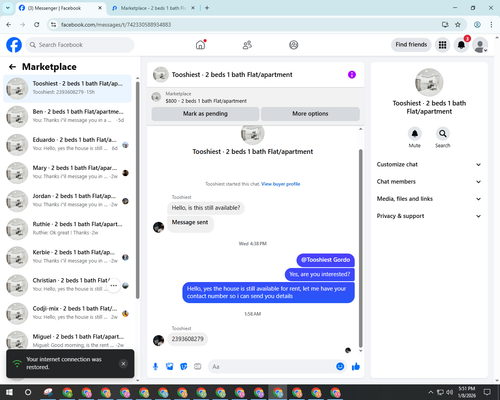Open the Windows Start menu

coord(9,392)
